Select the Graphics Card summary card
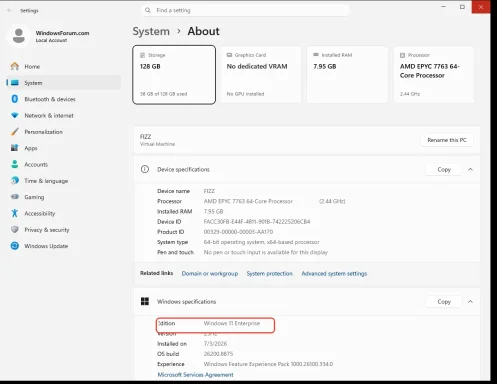Screen dimensions: 497x384 [x=260, y=75]
